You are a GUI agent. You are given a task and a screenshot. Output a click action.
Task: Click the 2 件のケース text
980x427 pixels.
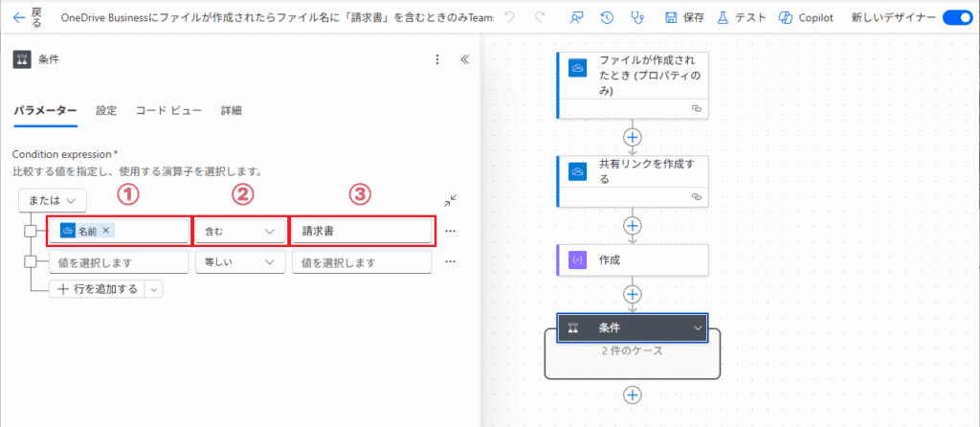click(633, 351)
